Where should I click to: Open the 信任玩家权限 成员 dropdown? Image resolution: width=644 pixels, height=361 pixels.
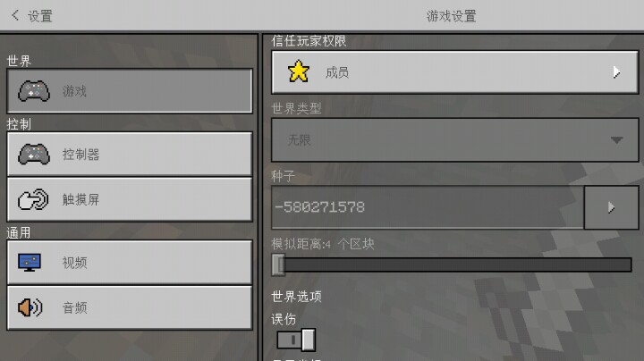tap(454, 72)
